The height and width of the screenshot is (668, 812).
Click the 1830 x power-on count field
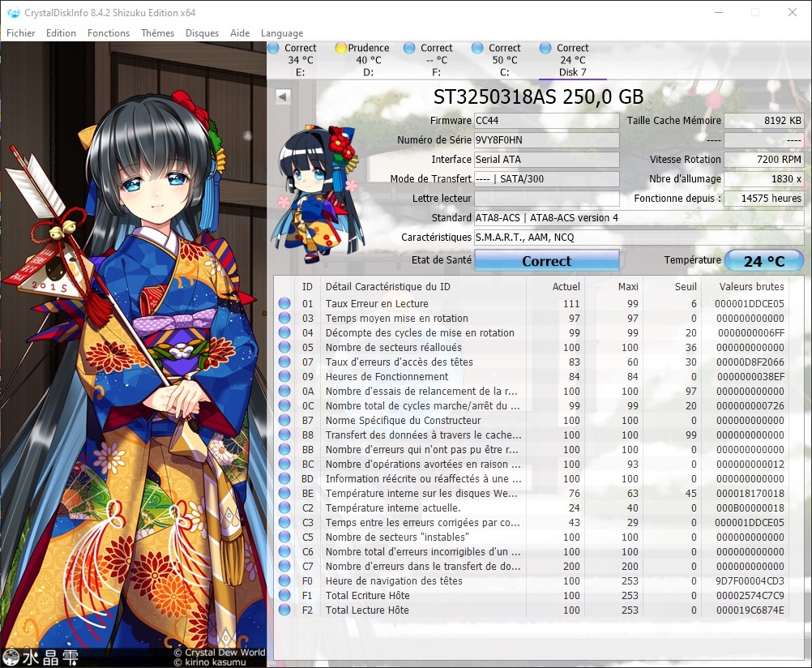point(764,179)
